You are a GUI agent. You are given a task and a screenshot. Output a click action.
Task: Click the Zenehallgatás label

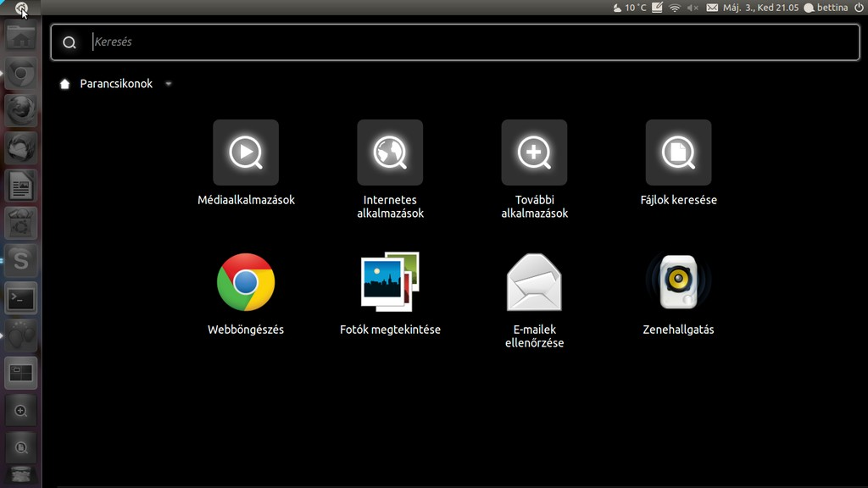click(x=678, y=330)
